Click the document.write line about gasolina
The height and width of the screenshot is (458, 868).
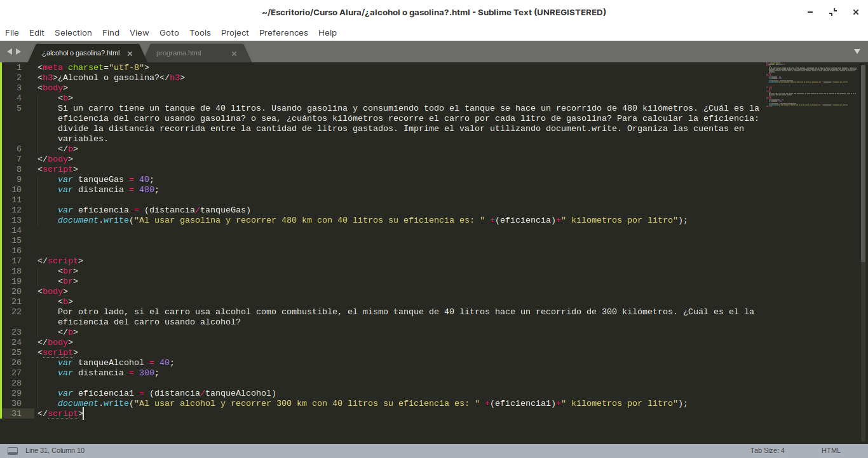coord(373,220)
